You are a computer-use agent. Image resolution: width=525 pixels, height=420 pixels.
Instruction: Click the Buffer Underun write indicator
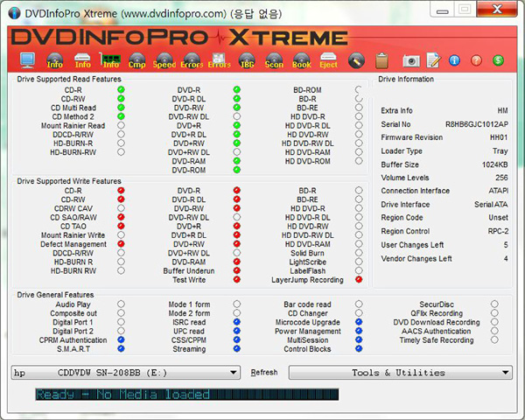(237, 270)
